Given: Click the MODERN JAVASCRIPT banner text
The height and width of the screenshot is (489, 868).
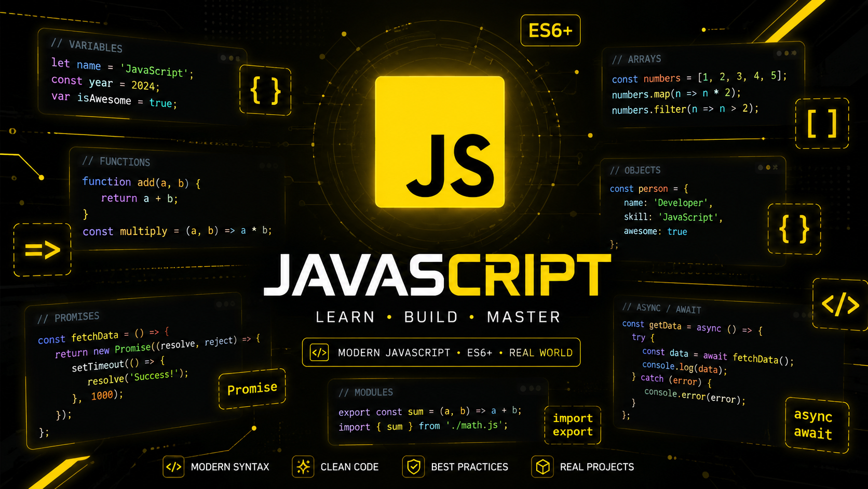Looking at the screenshot, I should coord(455,353).
